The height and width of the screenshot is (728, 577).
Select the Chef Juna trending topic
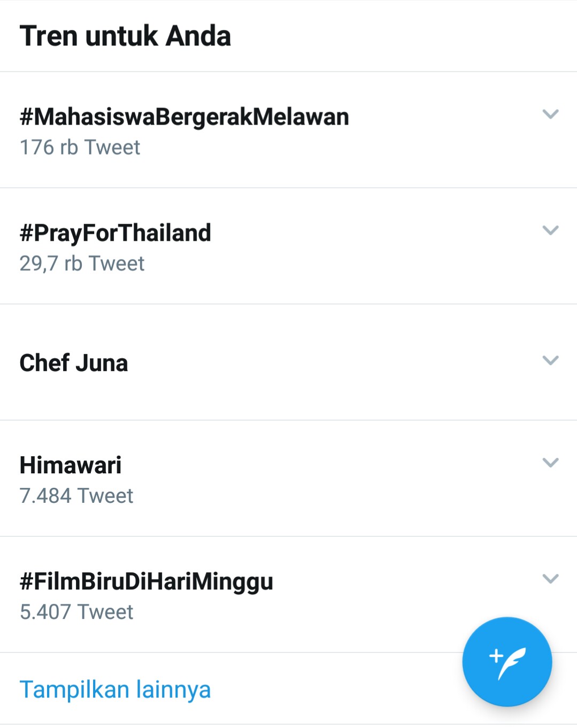point(74,363)
